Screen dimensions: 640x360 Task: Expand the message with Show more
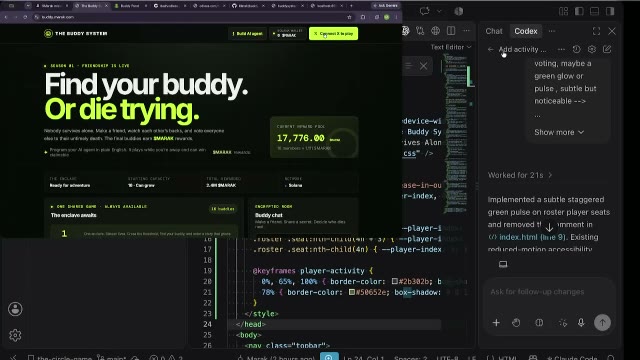559,132
